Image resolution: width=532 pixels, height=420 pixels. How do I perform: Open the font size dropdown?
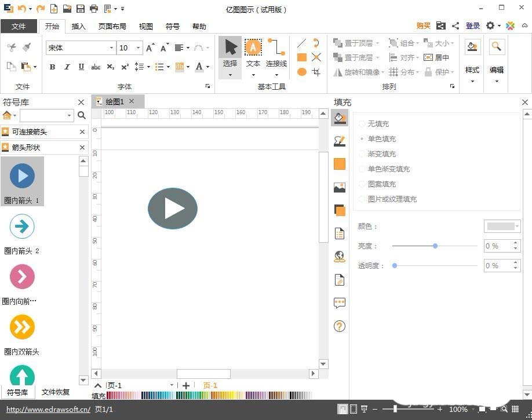(x=138, y=48)
